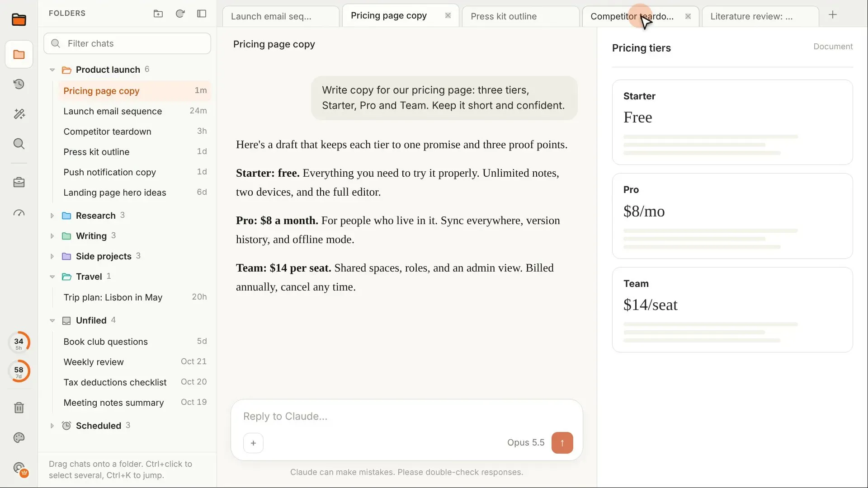Switch to the Launch email sequence tab

click(281, 16)
